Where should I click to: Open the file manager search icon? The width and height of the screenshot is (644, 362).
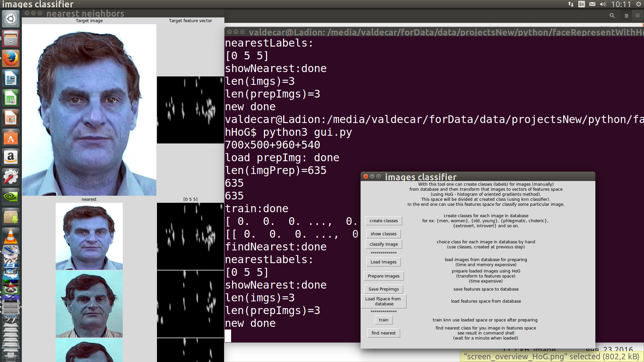[612, 15]
